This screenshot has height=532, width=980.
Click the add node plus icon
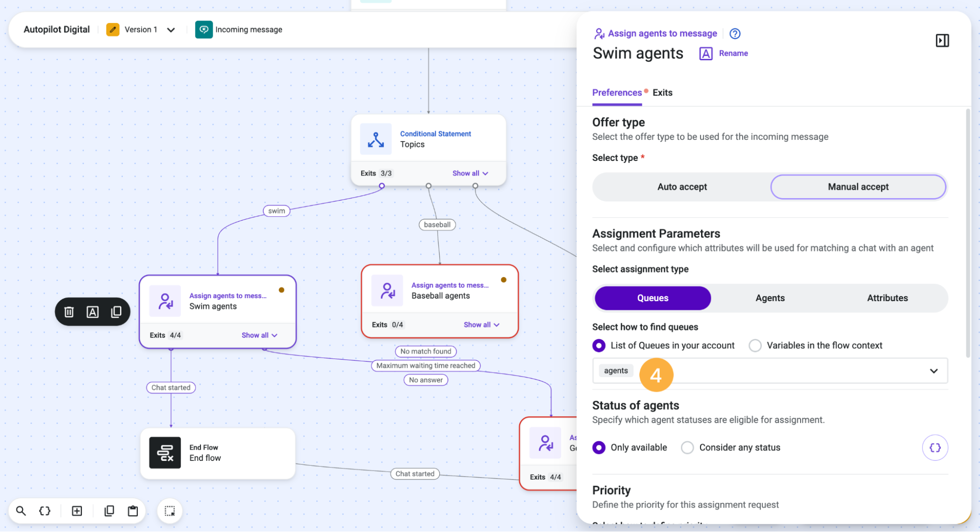77,511
